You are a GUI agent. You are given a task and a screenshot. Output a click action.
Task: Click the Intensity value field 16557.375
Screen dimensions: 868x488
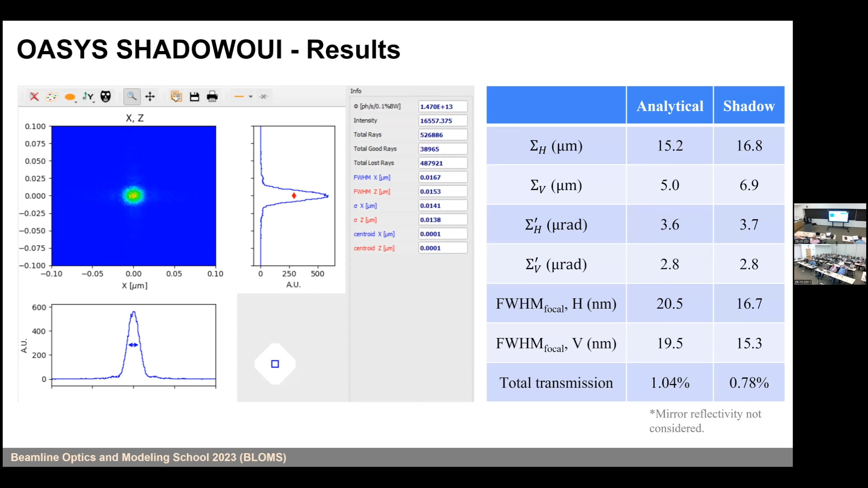pyautogui.click(x=443, y=121)
